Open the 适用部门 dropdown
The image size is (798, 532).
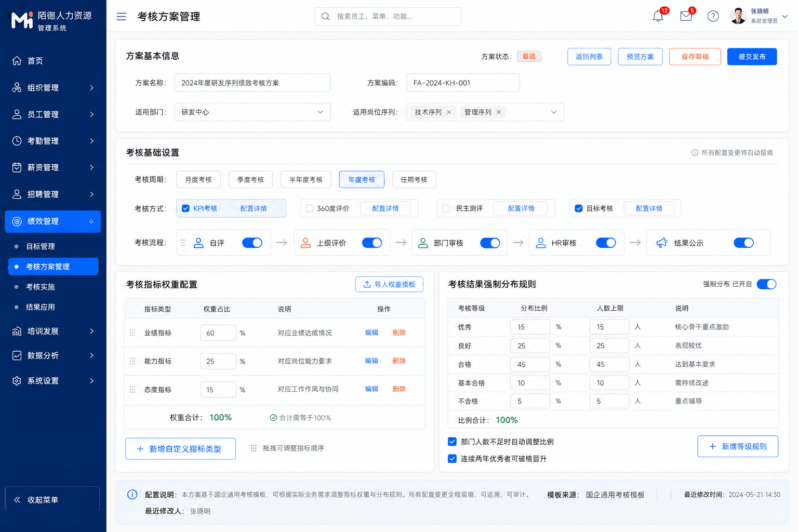pyautogui.click(x=252, y=112)
